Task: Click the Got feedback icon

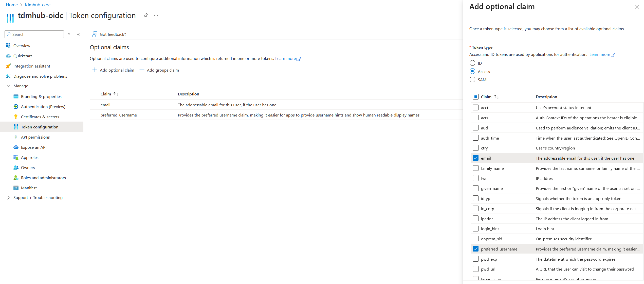Action: pyautogui.click(x=95, y=34)
